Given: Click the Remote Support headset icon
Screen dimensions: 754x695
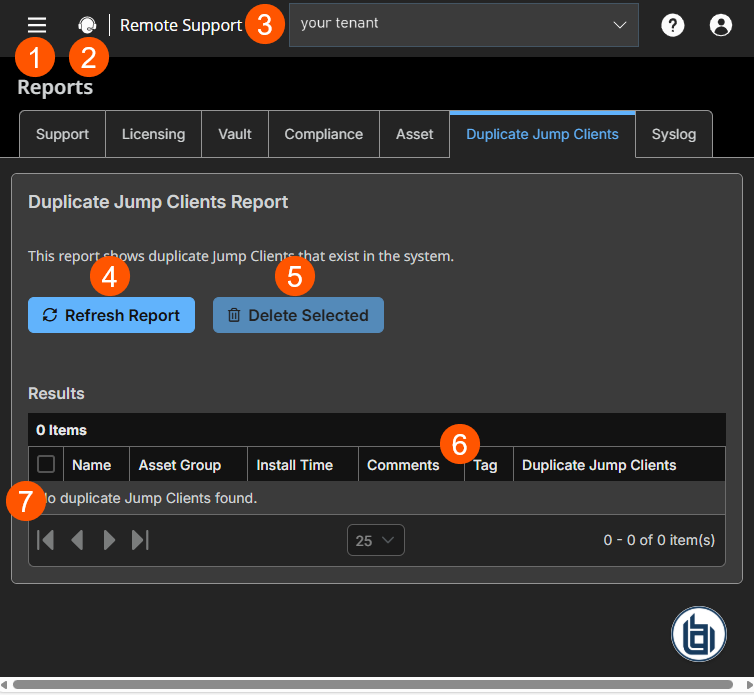Looking at the screenshot, I should (x=87, y=25).
